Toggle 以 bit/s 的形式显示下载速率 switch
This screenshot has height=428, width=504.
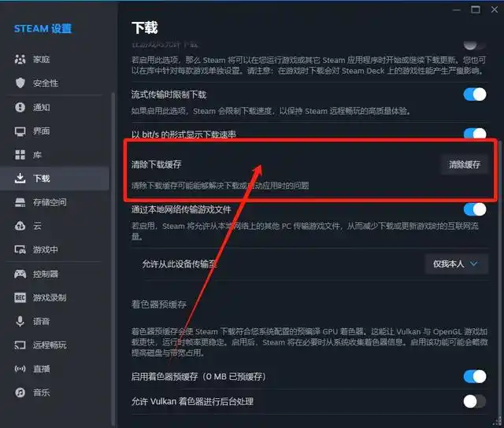[475, 133]
